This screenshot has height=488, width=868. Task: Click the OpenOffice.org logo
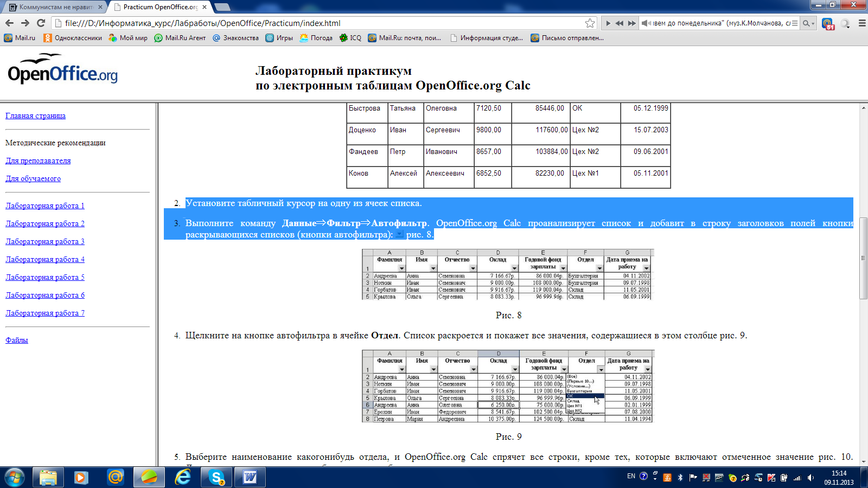pos(62,69)
